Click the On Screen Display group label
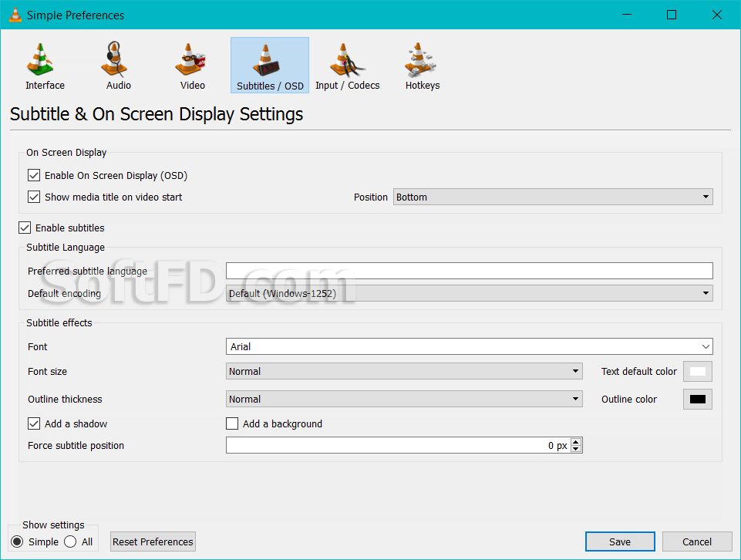Screen dimensions: 741x560 [x=66, y=152]
